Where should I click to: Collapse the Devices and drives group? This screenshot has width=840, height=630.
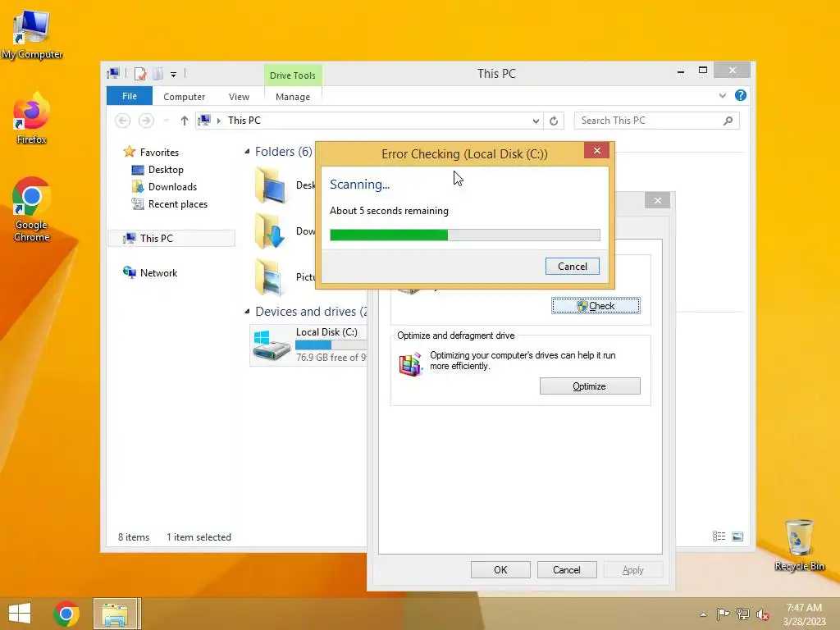tap(247, 311)
